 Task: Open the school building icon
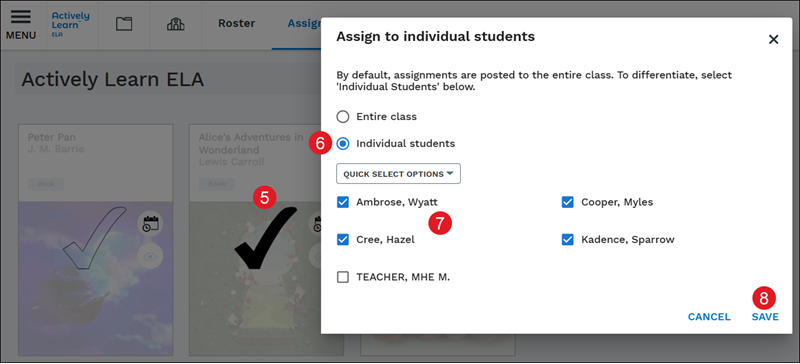[176, 24]
